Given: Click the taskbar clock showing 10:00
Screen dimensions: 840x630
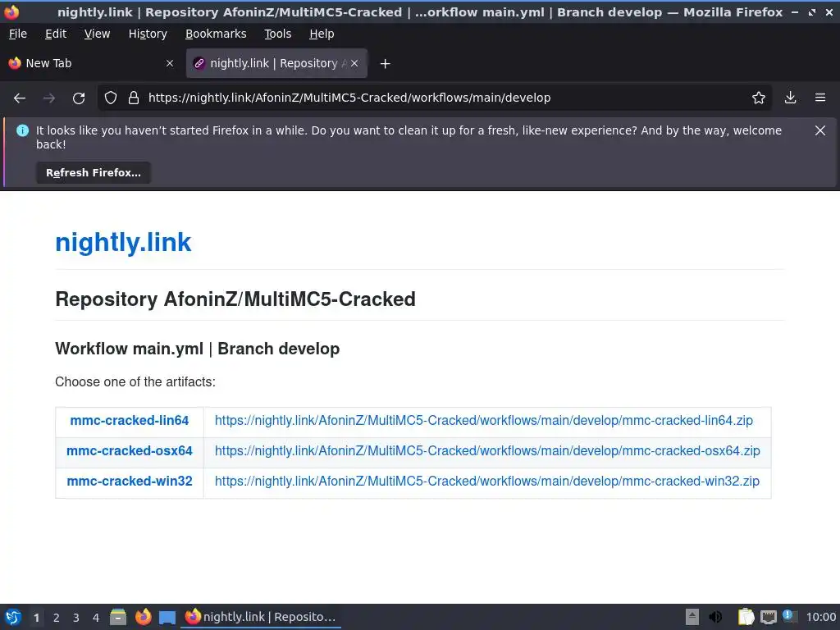Looking at the screenshot, I should [x=820, y=617].
